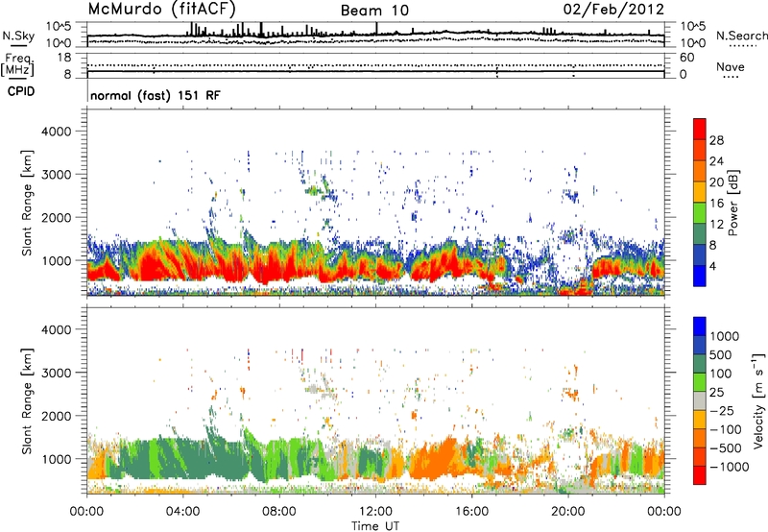Viewport: 768px width, 532px height.
Task: Click the Power [dB] colorbar label
Action: [x=732, y=203]
